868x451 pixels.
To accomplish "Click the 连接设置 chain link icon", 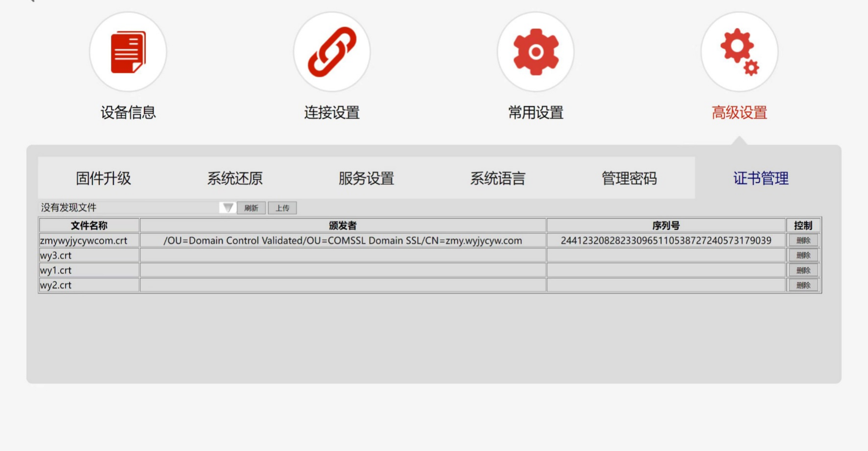I will [x=332, y=52].
